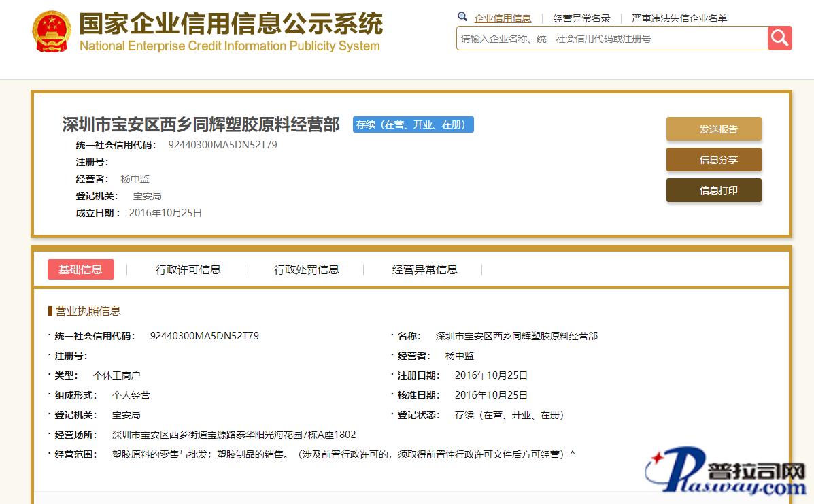Click the red magnifier search button
This screenshot has width=814, height=504.
(779, 38)
